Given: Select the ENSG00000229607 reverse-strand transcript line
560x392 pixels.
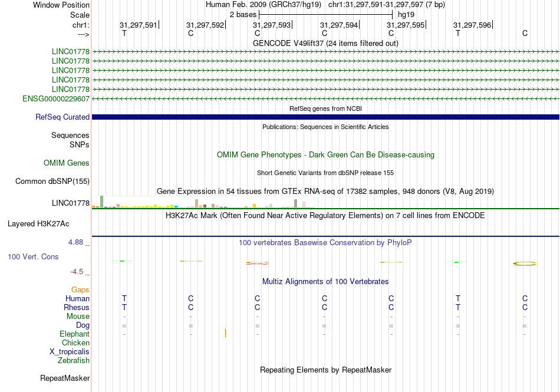Looking at the screenshot, I should click(x=325, y=98).
